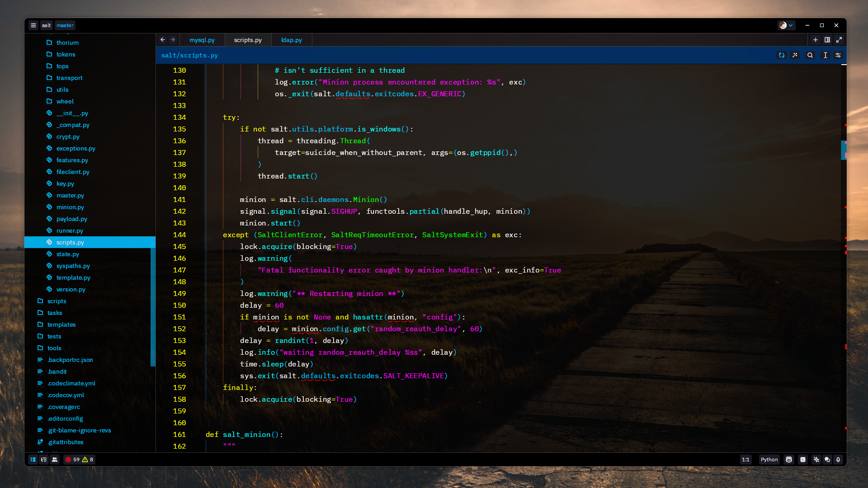The height and width of the screenshot is (488, 868).
Task: Open the notifications bell icon
Action: [838, 460]
